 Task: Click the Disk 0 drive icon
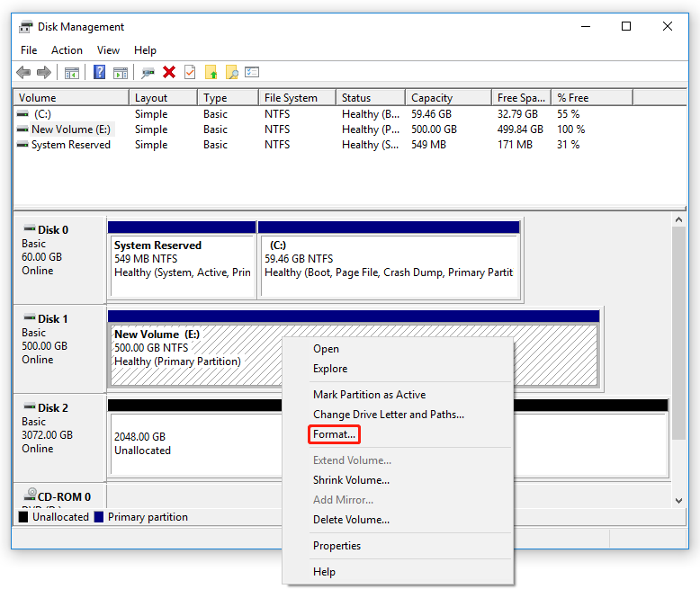[30, 228]
